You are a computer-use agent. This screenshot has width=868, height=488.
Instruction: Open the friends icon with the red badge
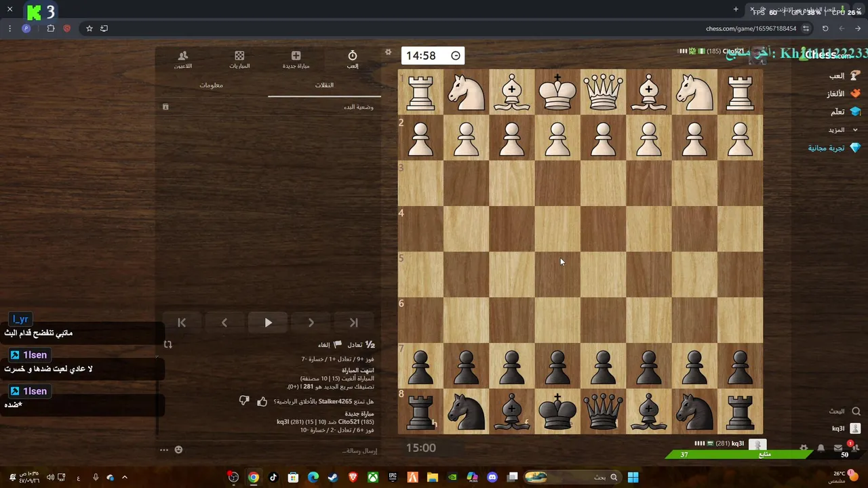[855, 447]
